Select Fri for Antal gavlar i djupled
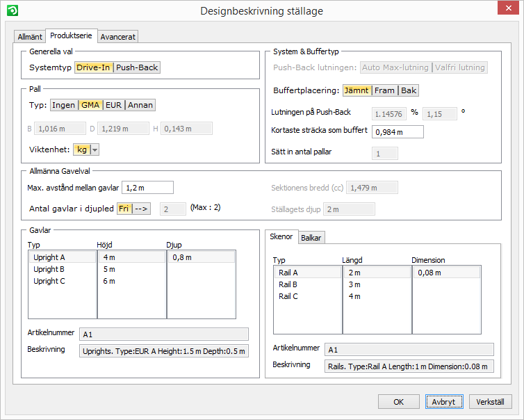 [x=124, y=209]
